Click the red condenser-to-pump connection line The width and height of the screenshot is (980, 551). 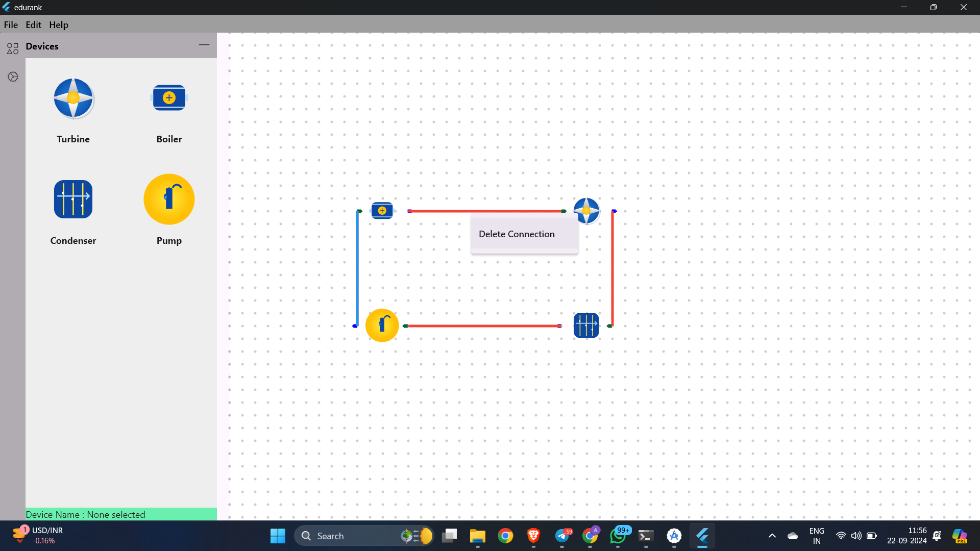[484, 325]
